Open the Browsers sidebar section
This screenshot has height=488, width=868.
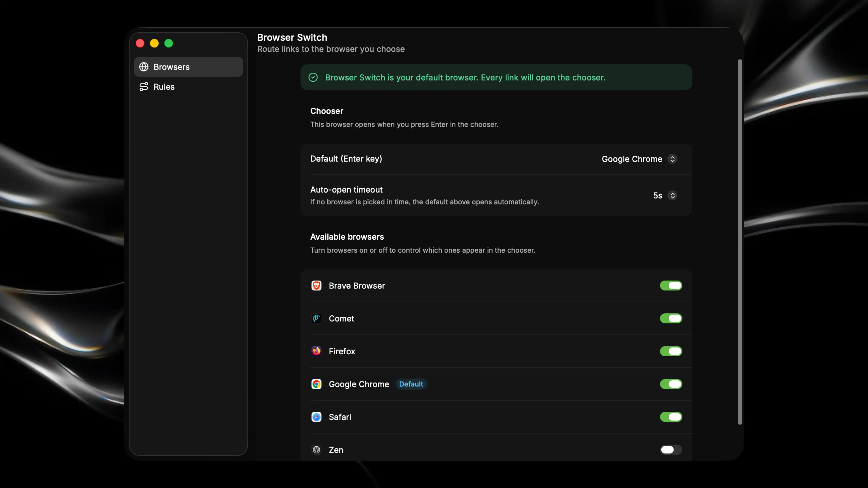pos(188,67)
